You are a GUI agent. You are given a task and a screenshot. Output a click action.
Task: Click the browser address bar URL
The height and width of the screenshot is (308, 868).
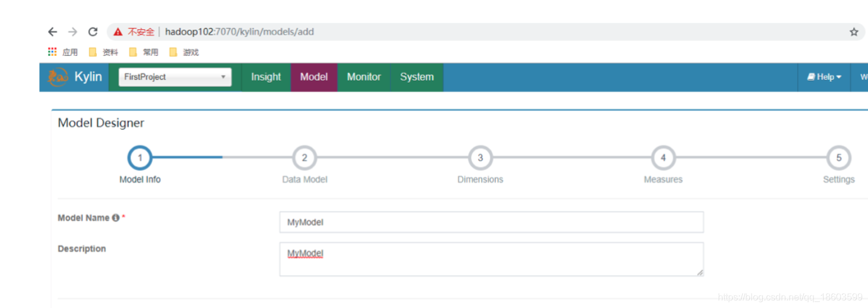tap(239, 32)
